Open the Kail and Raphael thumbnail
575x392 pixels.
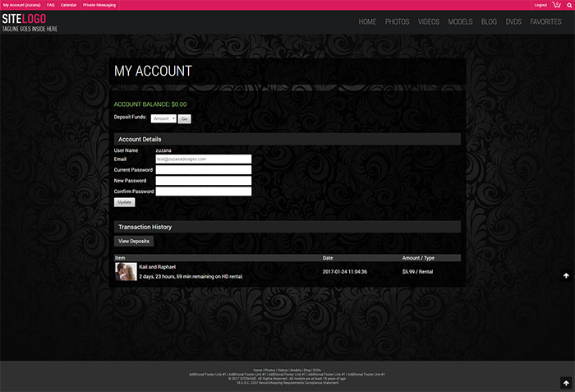click(x=126, y=272)
